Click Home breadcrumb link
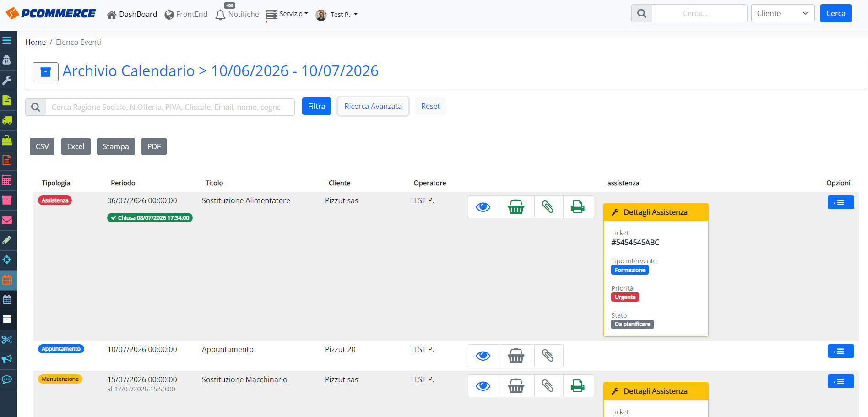Screen dimensions: 868x417 click(36, 42)
